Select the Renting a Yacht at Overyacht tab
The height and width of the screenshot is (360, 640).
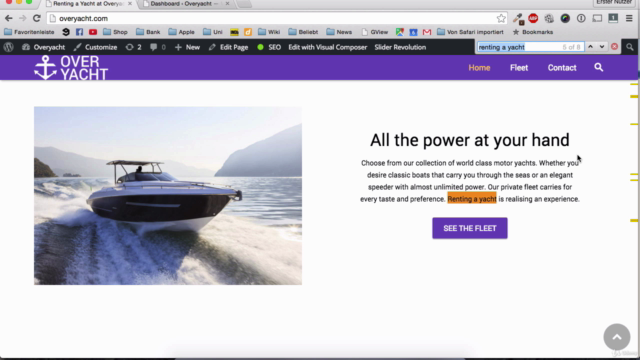click(x=88, y=4)
